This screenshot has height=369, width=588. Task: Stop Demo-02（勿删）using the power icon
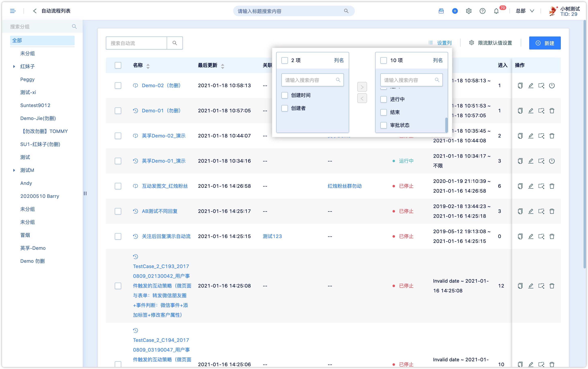(552, 85)
